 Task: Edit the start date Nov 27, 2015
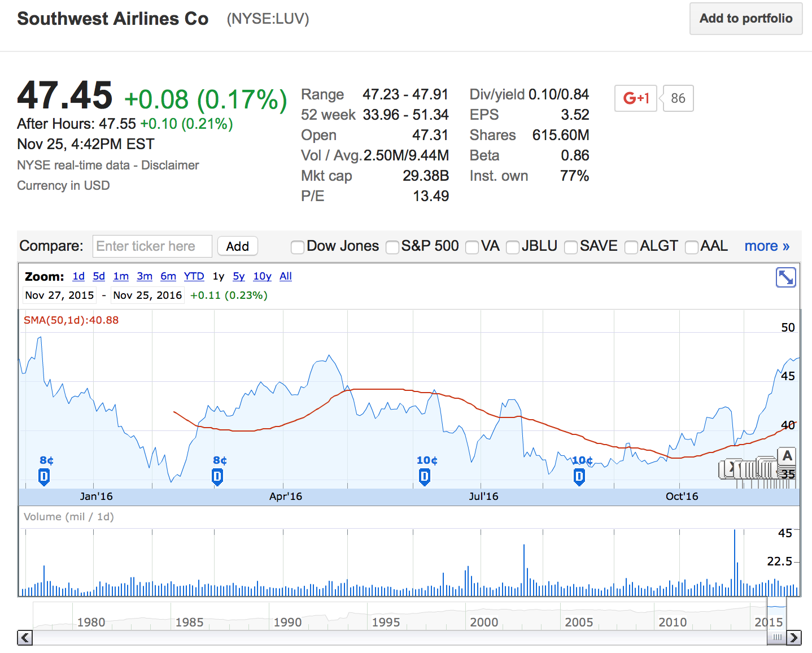pyautogui.click(x=59, y=295)
